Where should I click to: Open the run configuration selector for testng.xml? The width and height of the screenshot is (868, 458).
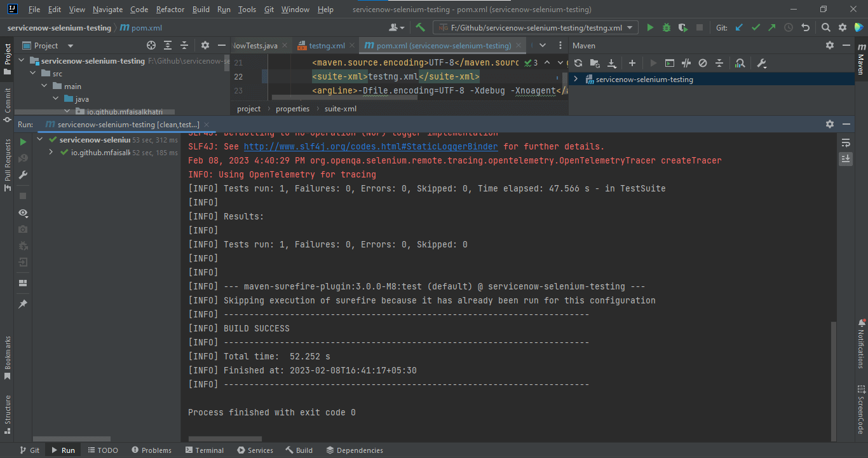(534, 28)
